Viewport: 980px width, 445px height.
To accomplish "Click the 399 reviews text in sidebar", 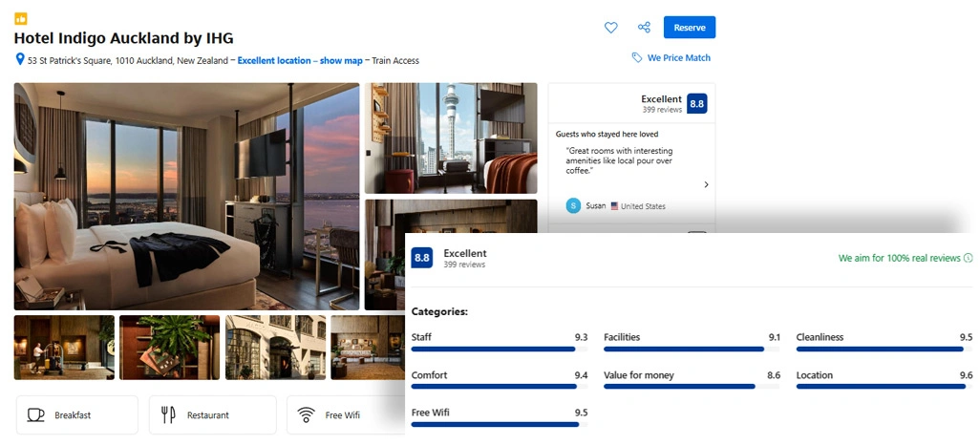I will [x=662, y=110].
